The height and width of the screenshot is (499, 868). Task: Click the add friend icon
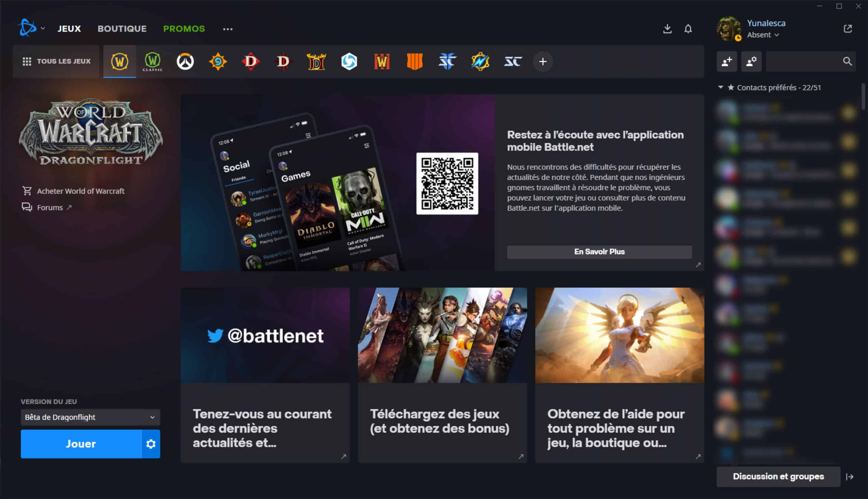727,62
